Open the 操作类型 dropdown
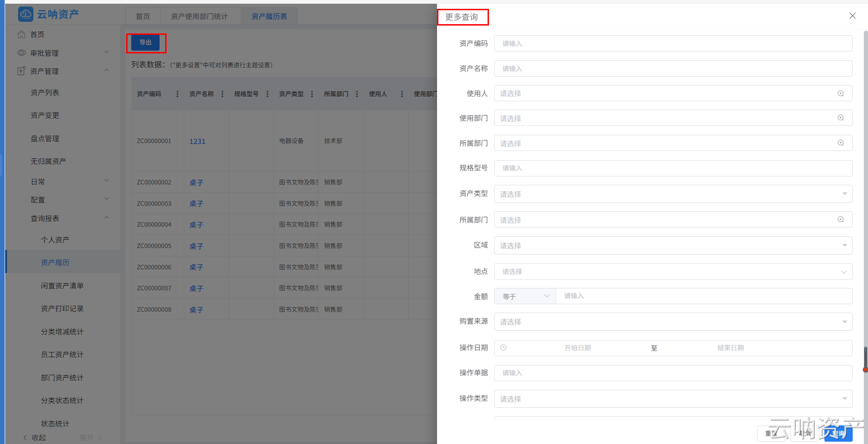 673,399
